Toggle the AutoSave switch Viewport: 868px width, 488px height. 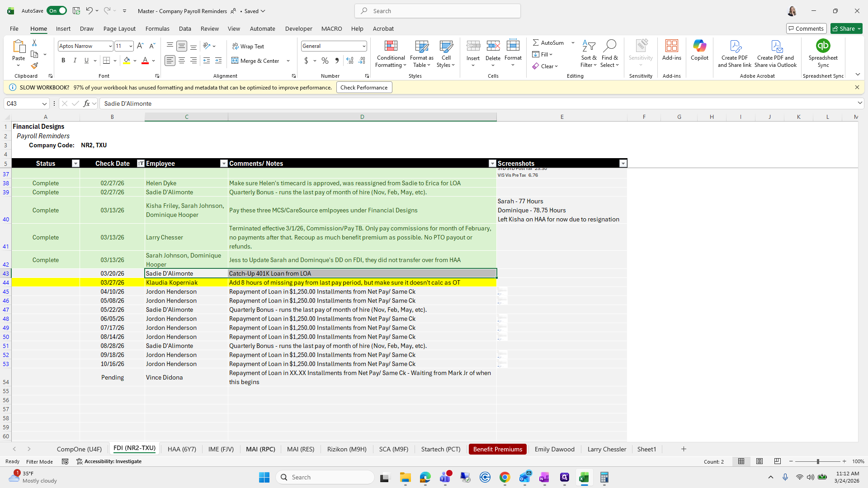pos(57,11)
